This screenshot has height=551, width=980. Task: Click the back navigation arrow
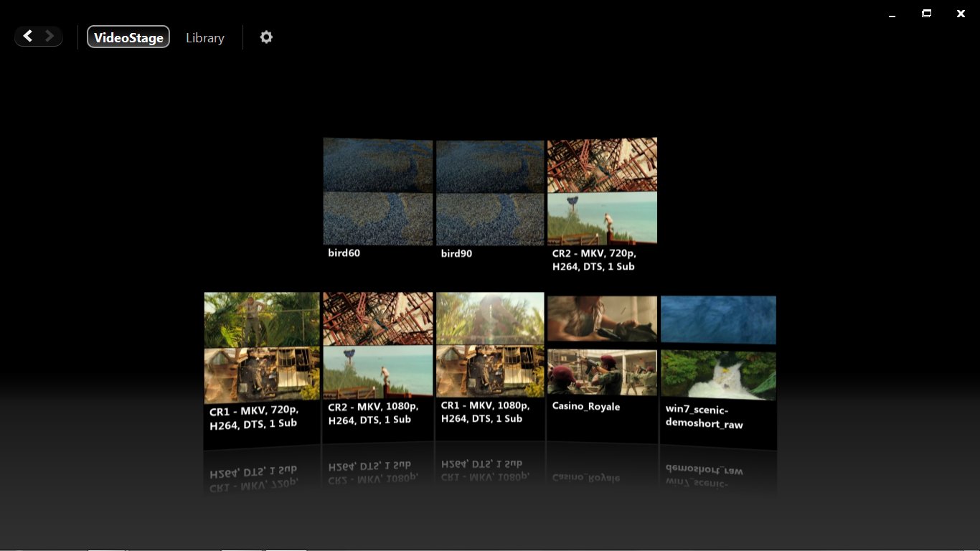[27, 37]
